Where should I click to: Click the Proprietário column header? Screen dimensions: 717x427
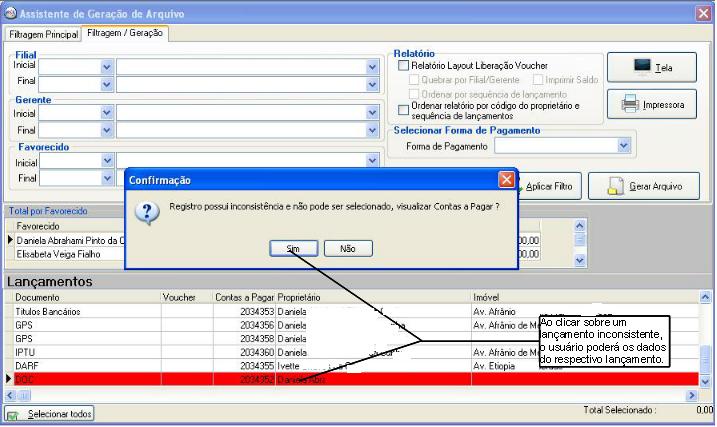(373, 297)
